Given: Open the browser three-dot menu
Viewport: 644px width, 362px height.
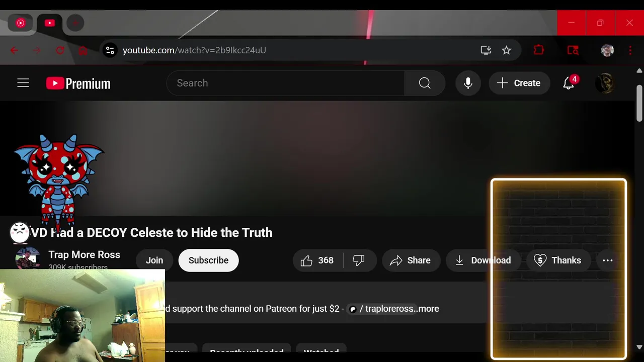Looking at the screenshot, I should 630,50.
